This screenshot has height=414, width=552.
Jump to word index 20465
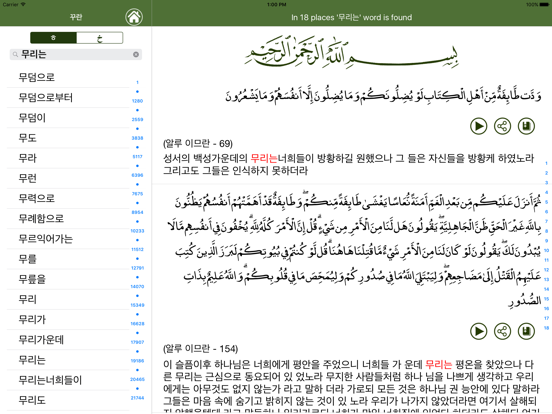coord(137,380)
